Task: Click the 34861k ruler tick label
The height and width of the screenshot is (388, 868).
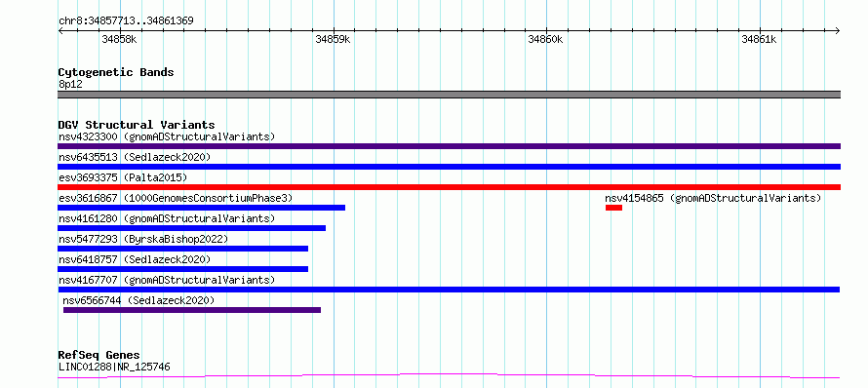Action: coord(760,39)
